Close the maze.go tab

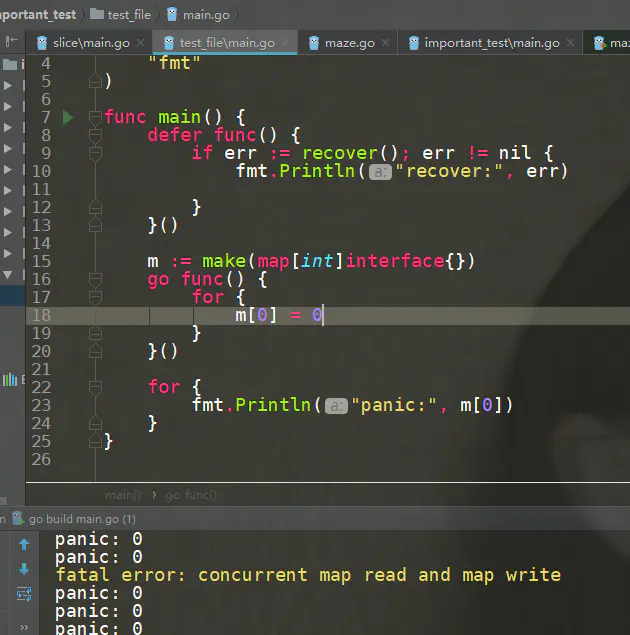[385, 43]
